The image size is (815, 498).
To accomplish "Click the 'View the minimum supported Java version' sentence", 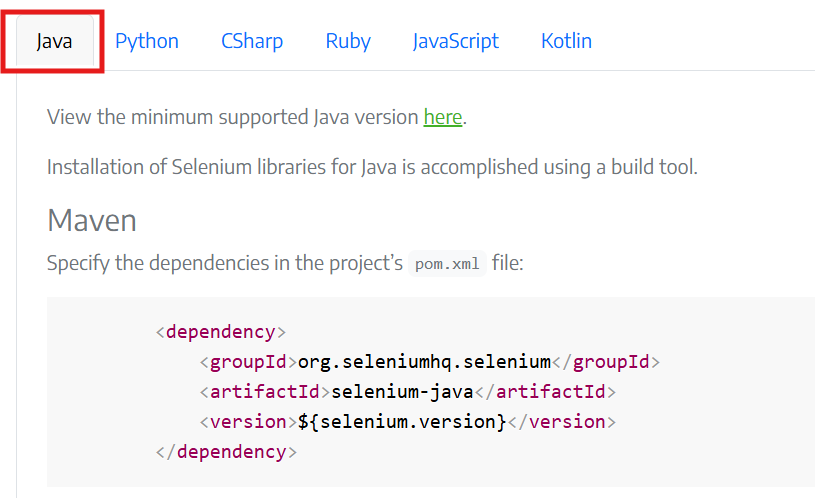I will [257, 117].
